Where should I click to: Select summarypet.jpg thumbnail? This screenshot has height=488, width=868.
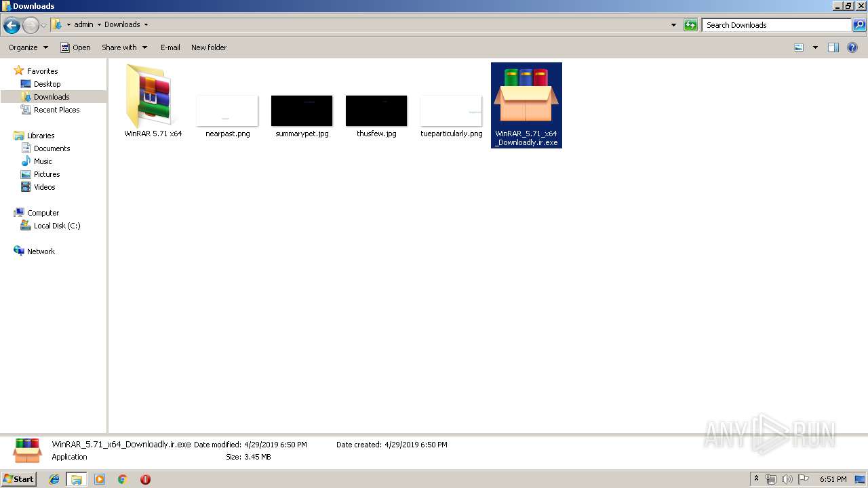click(302, 110)
